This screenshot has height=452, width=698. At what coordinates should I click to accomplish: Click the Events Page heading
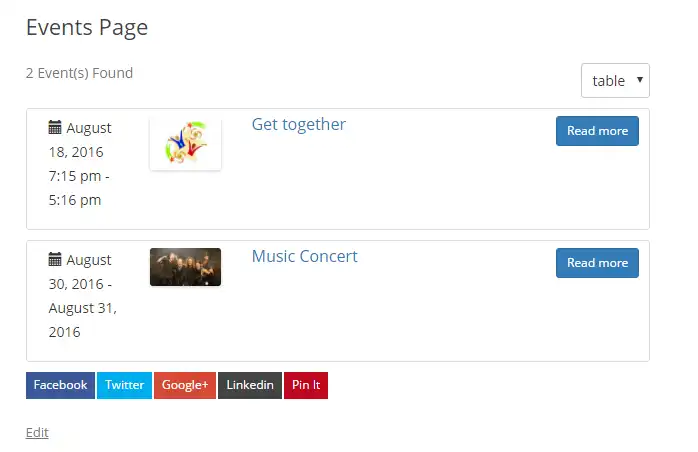click(87, 28)
